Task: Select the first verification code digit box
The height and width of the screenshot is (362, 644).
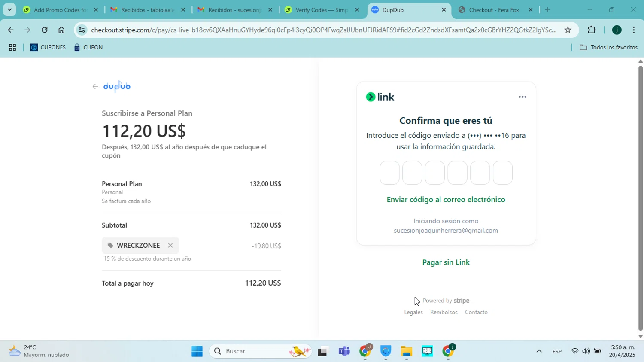Action: 389,173
